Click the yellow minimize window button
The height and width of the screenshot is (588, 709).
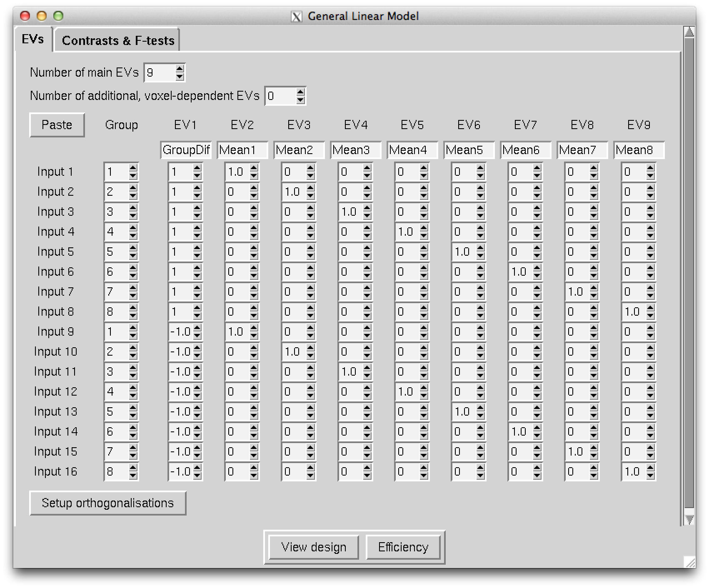(42, 16)
